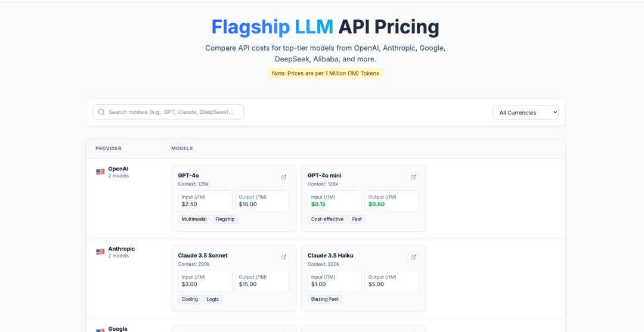
Task: Select the Coding tag on Claude 3.5 Sonnet
Action: tap(190, 299)
